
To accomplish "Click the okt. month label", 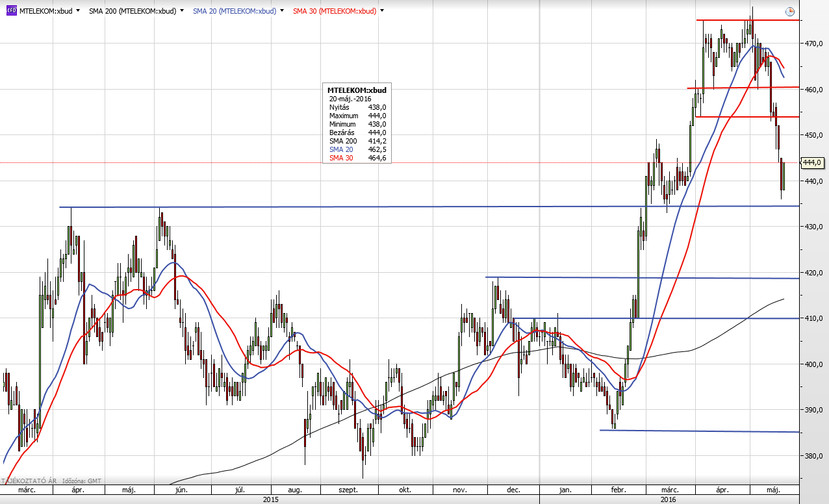I will click(405, 490).
